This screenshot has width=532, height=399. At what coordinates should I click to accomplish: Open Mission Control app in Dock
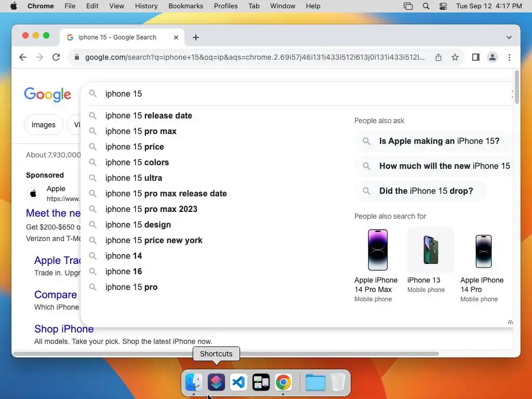261,382
